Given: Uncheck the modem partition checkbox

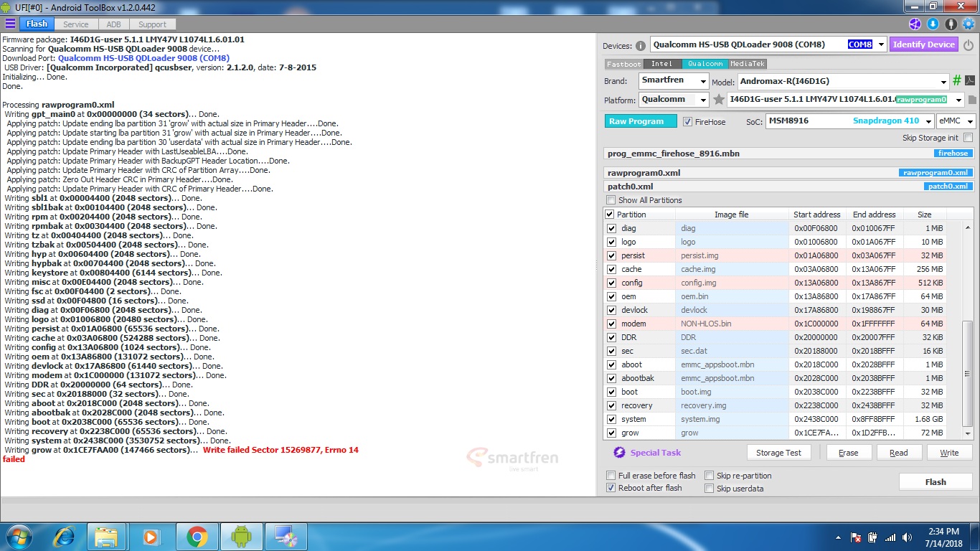Looking at the screenshot, I should point(611,324).
